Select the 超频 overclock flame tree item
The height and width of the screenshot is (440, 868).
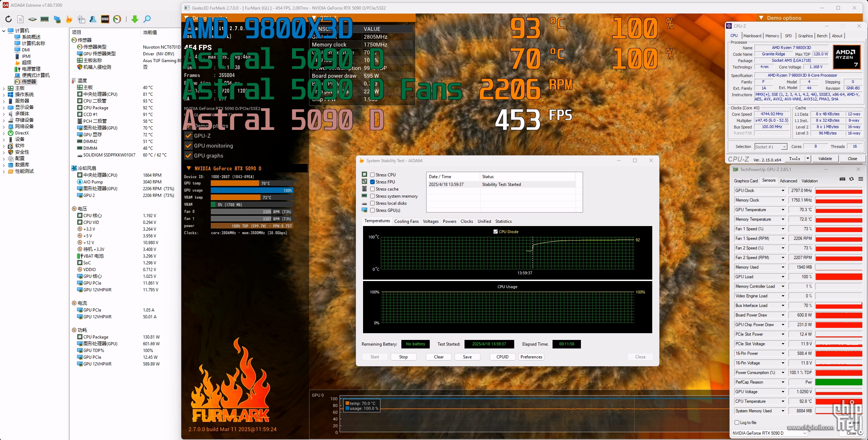coord(26,62)
